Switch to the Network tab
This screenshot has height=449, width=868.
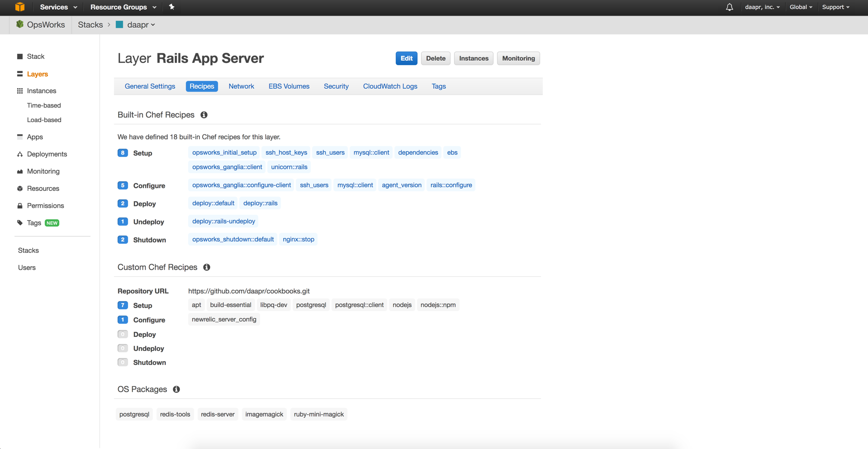pos(241,86)
